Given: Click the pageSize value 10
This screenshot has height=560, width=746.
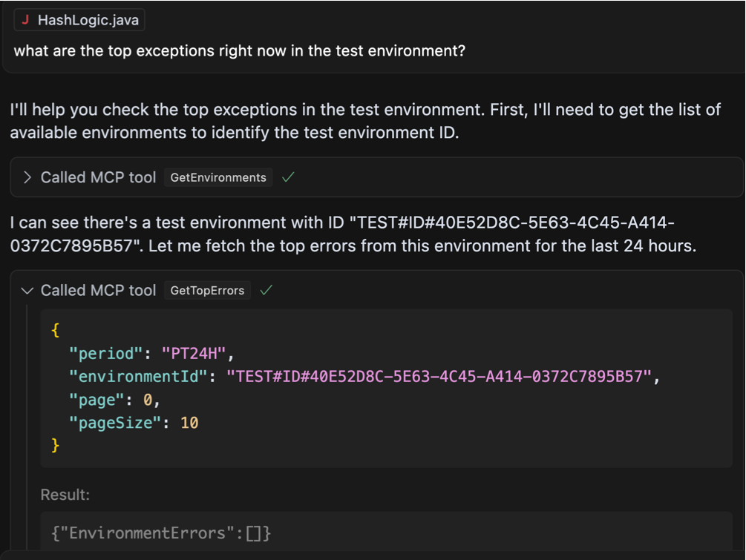Looking at the screenshot, I should tap(189, 423).
